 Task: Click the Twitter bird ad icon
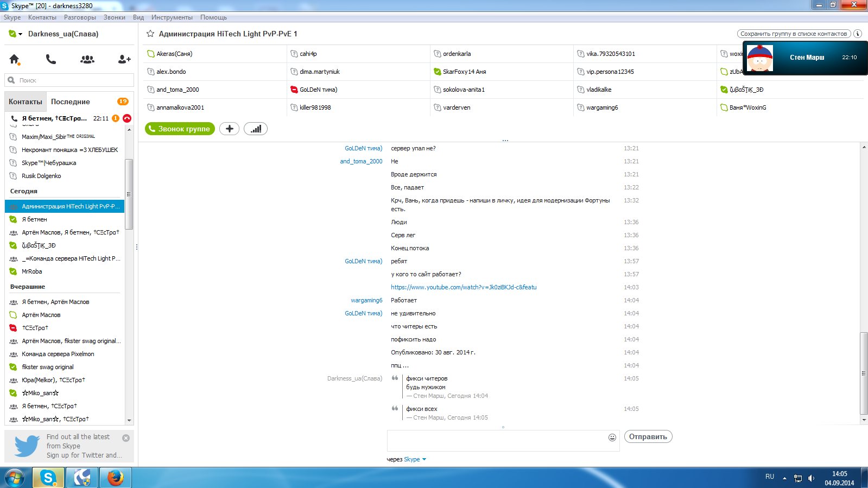27,446
